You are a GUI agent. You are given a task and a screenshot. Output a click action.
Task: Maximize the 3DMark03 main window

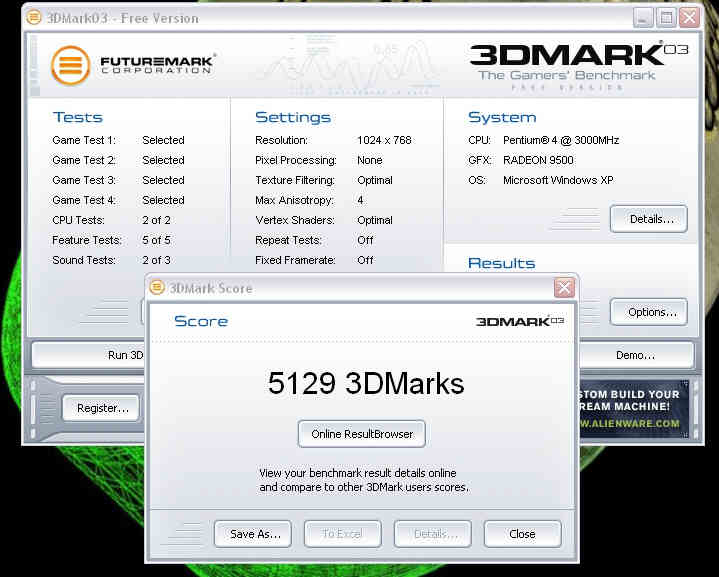(x=666, y=18)
